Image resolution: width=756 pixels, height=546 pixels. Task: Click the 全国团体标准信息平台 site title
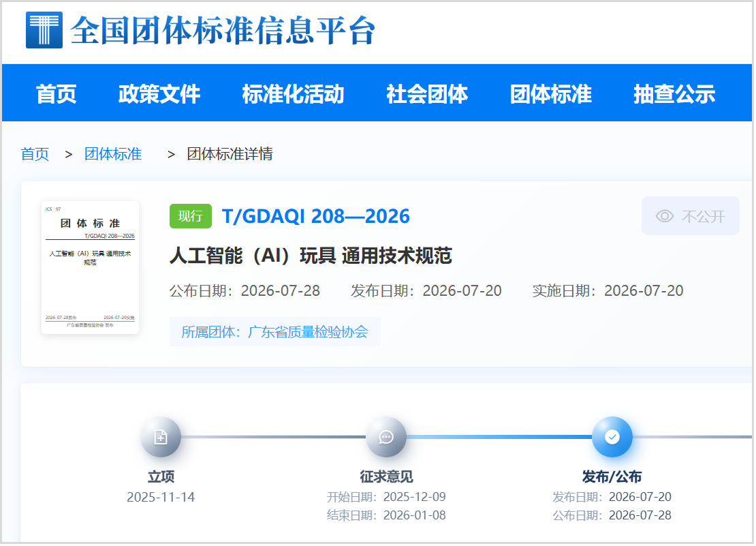point(223,31)
